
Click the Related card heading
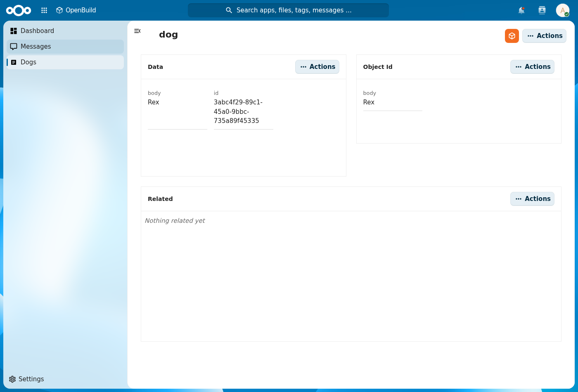tap(160, 199)
